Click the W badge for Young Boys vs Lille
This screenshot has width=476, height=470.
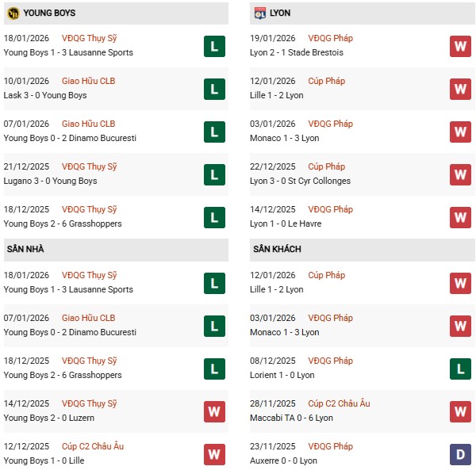tap(214, 454)
